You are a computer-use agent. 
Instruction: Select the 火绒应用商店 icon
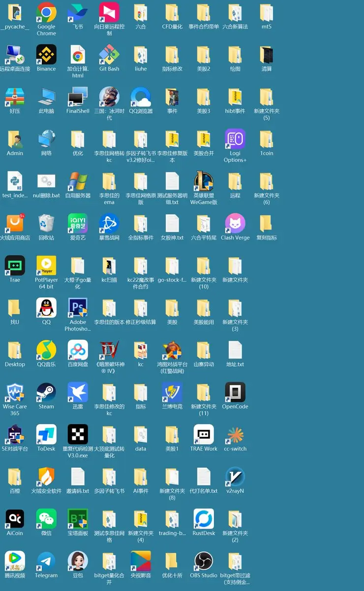(x=15, y=224)
